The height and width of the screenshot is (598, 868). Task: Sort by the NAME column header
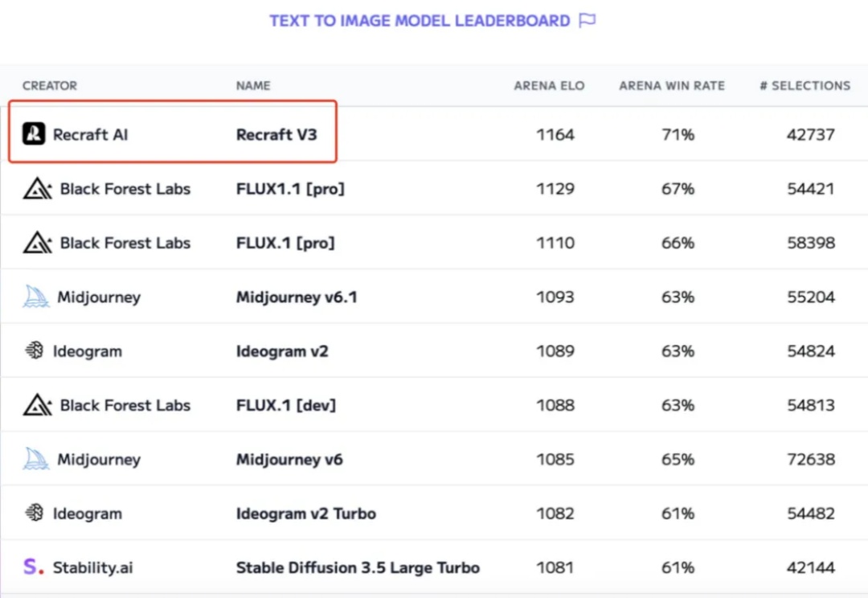point(253,86)
